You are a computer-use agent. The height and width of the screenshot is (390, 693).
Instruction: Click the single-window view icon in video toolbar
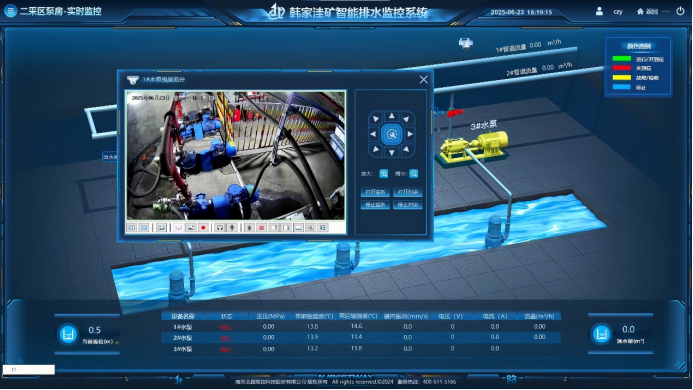(x=144, y=228)
